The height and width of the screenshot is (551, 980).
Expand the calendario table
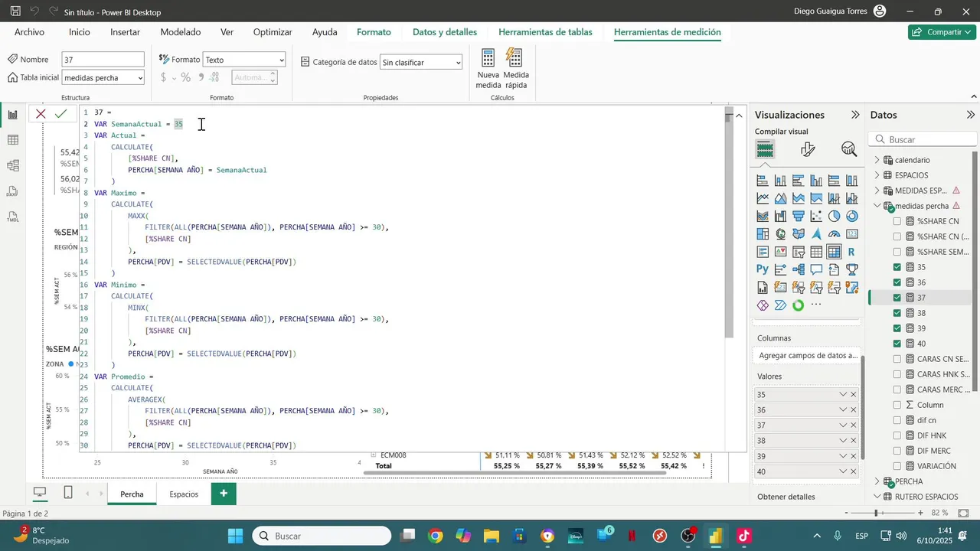pyautogui.click(x=877, y=160)
